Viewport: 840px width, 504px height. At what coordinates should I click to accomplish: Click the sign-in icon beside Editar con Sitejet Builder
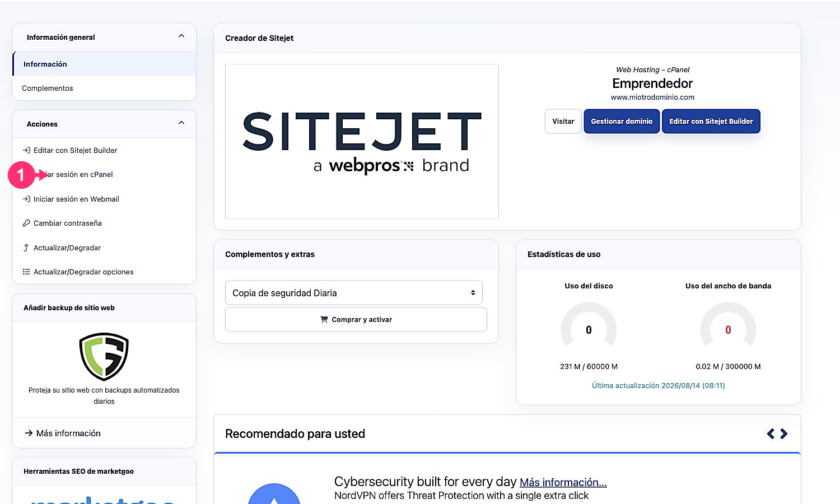pyautogui.click(x=26, y=150)
